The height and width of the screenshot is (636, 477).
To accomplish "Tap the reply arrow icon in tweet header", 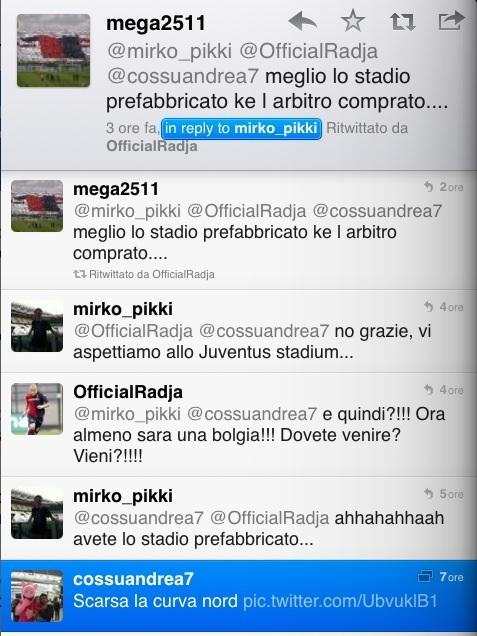I will tap(303, 21).
